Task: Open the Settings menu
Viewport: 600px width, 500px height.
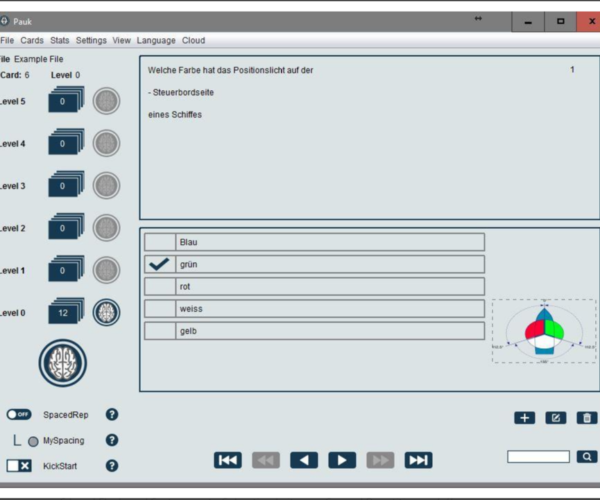Action: (91, 40)
